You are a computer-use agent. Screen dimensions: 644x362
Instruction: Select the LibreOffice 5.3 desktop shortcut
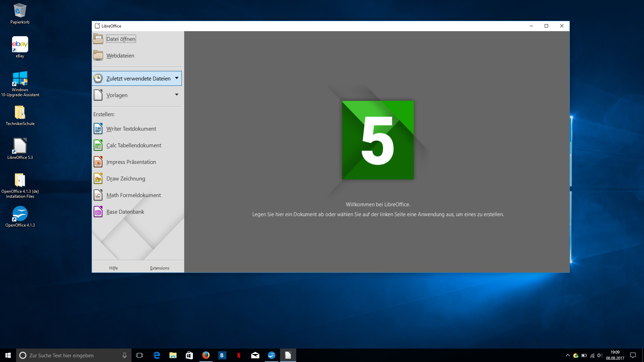click(x=20, y=148)
